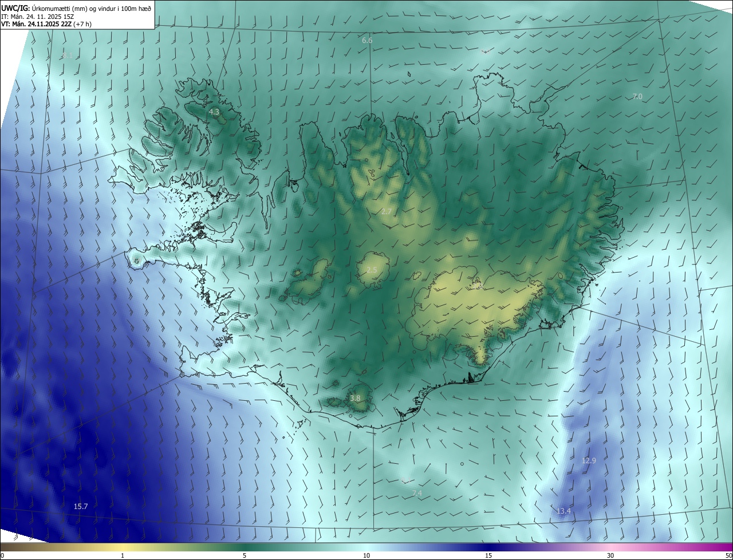
Task: Click the 30 tick label on the colour scale
Action: pos(610,555)
